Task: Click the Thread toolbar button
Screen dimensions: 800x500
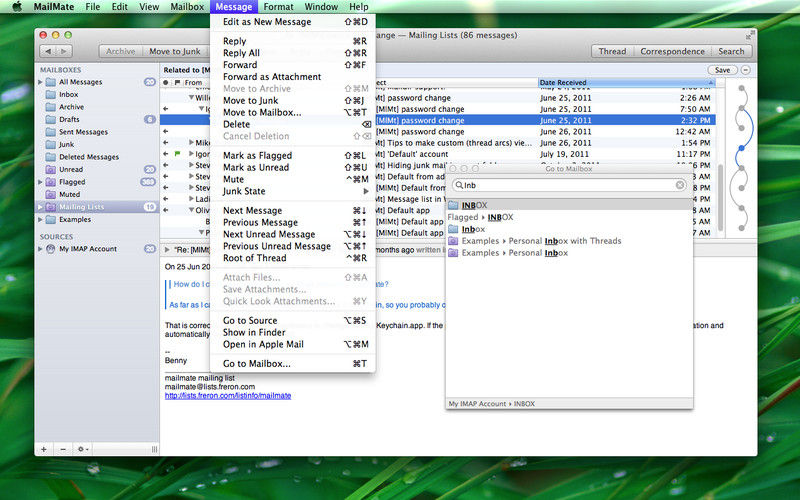Action: tap(612, 51)
